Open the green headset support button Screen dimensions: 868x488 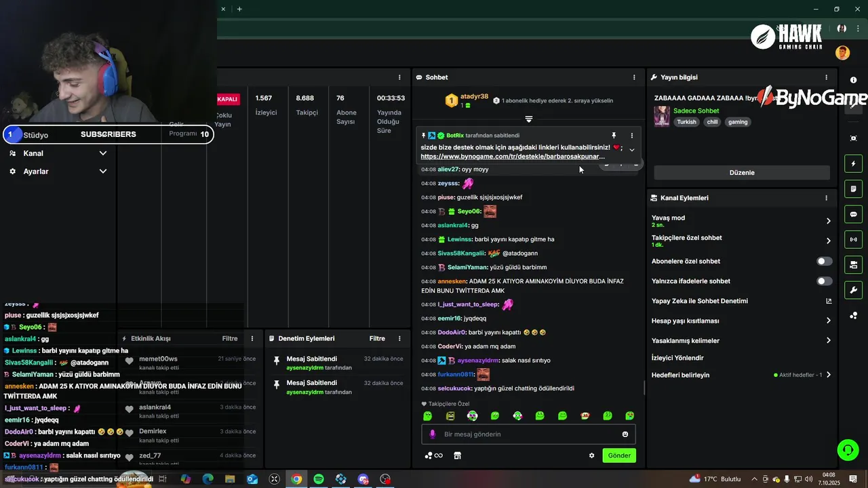847,449
